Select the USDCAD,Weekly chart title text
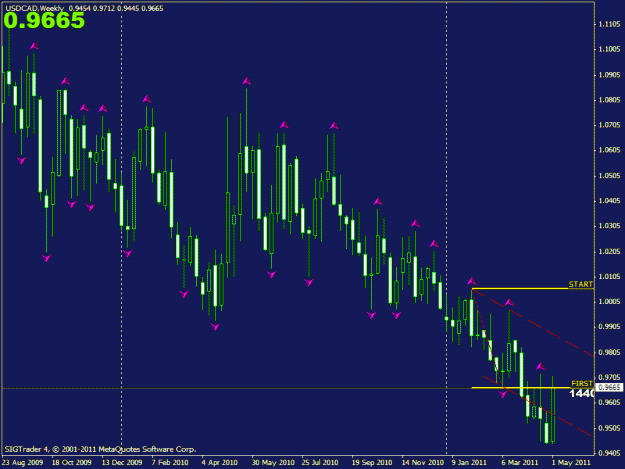Image resolution: width=625 pixels, height=469 pixels. coord(35,8)
